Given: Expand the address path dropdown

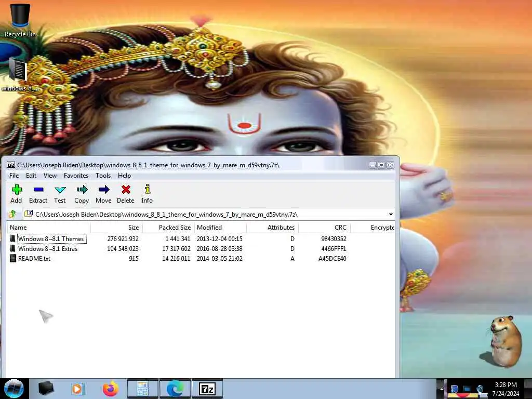Looking at the screenshot, I should [x=391, y=215].
